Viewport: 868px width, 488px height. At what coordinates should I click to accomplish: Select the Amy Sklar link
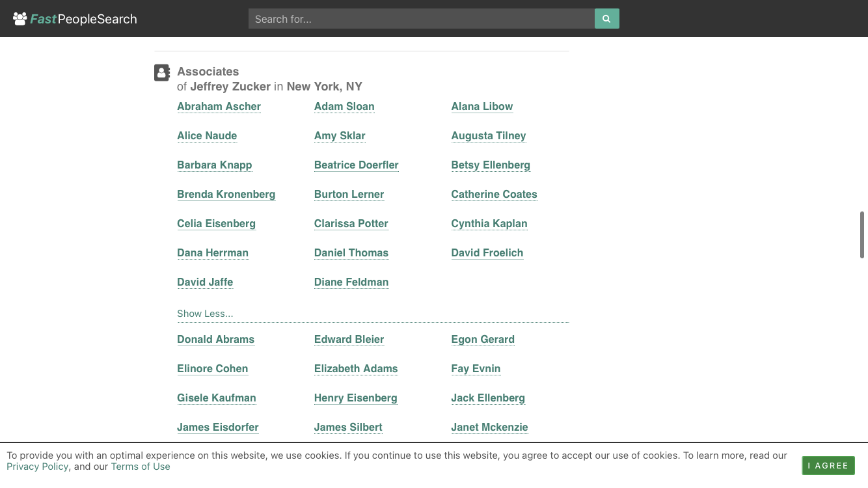tap(340, 135)
